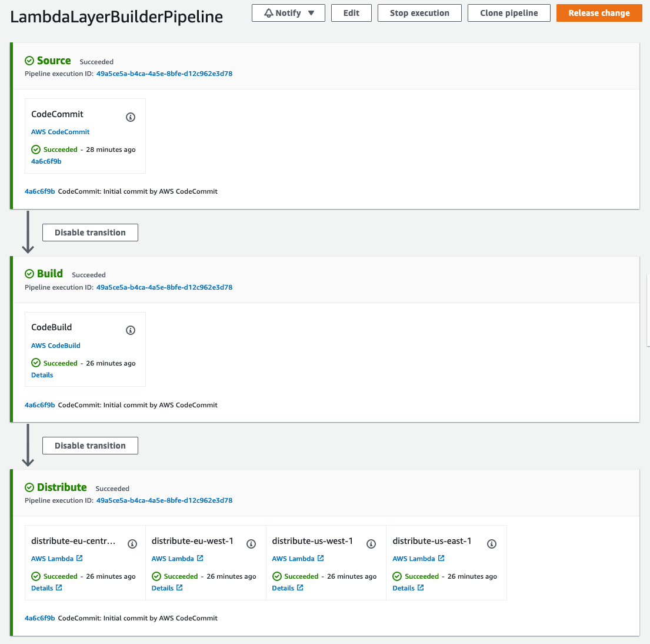Stop the pipeline execution
Screen dimensions: 650x644
419,13
